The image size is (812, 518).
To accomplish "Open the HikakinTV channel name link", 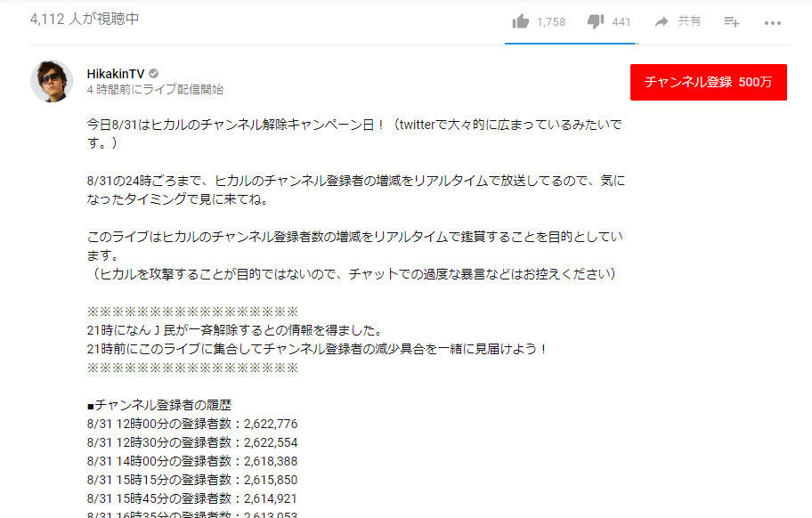I will pos(116,74).
